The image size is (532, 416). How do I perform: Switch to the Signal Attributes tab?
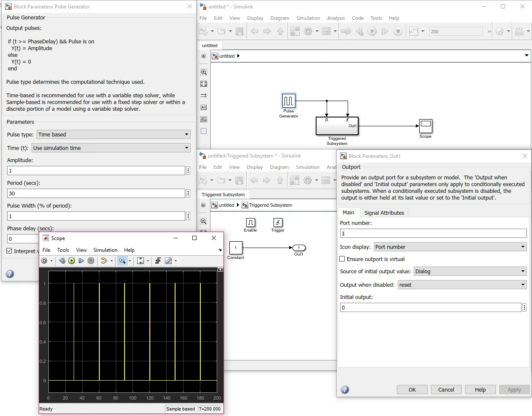tap(384, 213)
